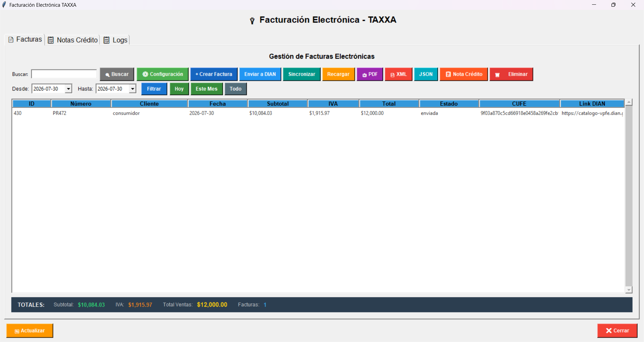
Task: Close the TAXXA window with title bar X
Action: [633, 5]
